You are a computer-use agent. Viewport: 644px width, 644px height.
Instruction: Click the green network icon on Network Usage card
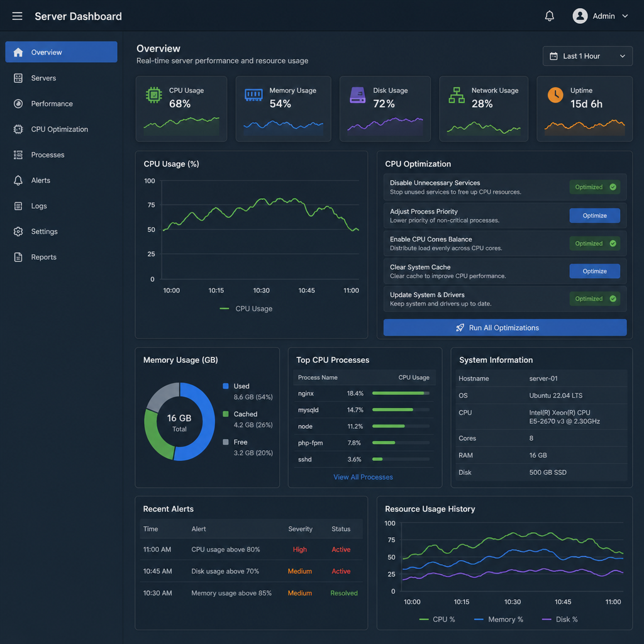[x=457, y=95]
